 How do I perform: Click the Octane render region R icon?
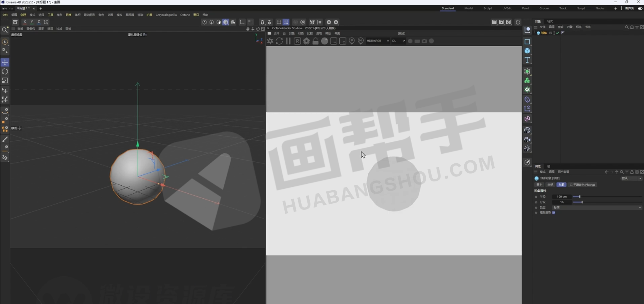(x=297, y=41)
